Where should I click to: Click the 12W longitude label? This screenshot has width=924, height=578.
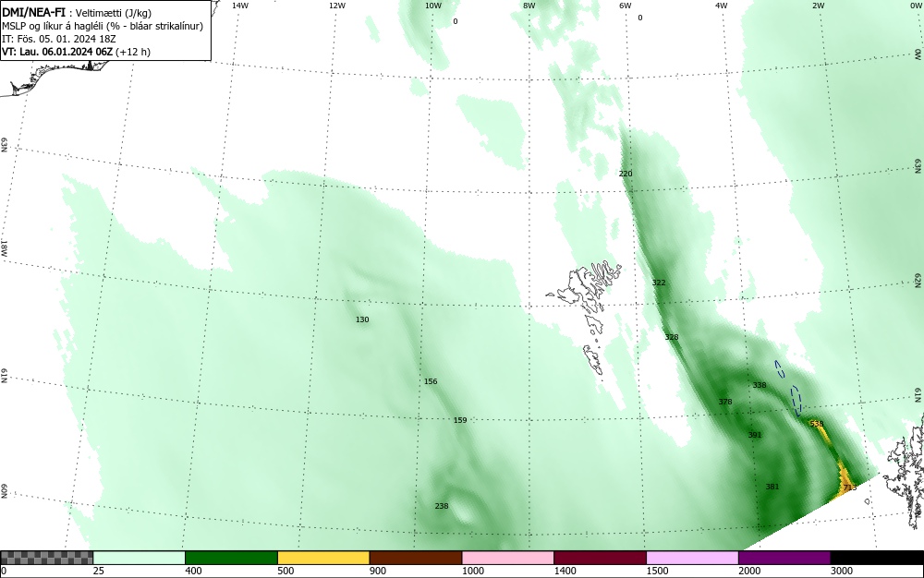coord(336,6)
